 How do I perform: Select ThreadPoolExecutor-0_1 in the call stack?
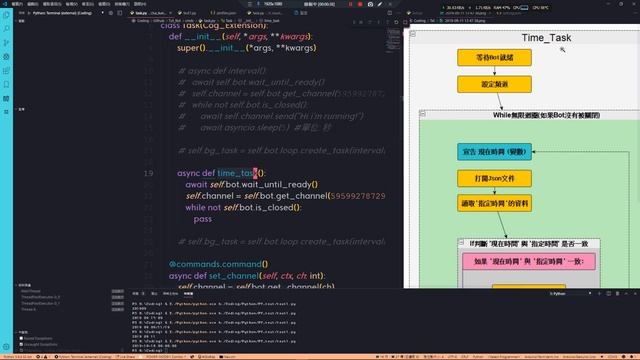pyautogui.click(x=40, y=303)
